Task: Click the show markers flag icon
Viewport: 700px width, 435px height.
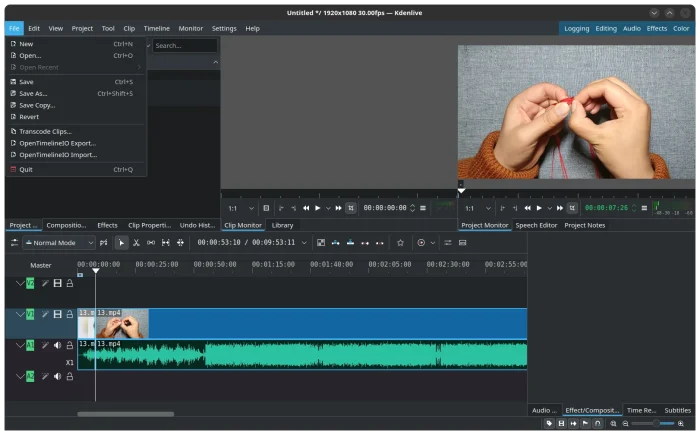Action: pos(585,423)
